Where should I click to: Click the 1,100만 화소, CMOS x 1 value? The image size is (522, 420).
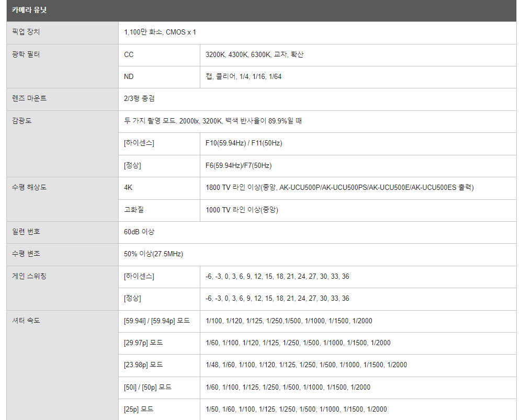(160, 32)
